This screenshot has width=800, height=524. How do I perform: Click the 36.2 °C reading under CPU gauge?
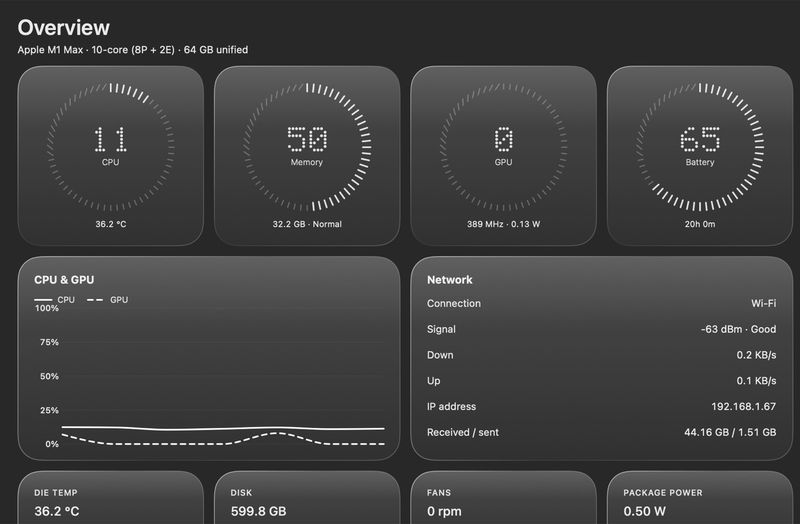(x=111, y=224)
